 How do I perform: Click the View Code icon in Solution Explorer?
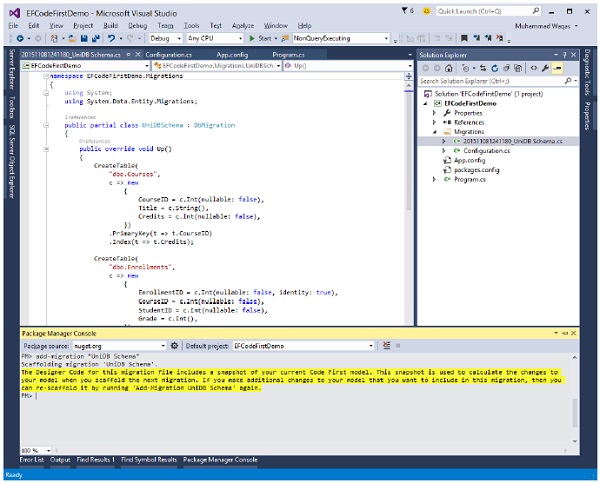point(533,70)
